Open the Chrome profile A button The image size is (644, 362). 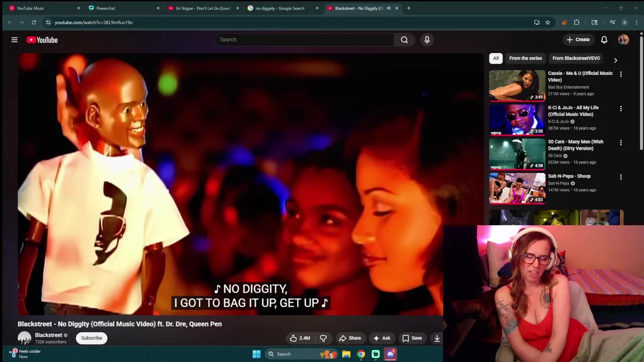click(624, 23)
